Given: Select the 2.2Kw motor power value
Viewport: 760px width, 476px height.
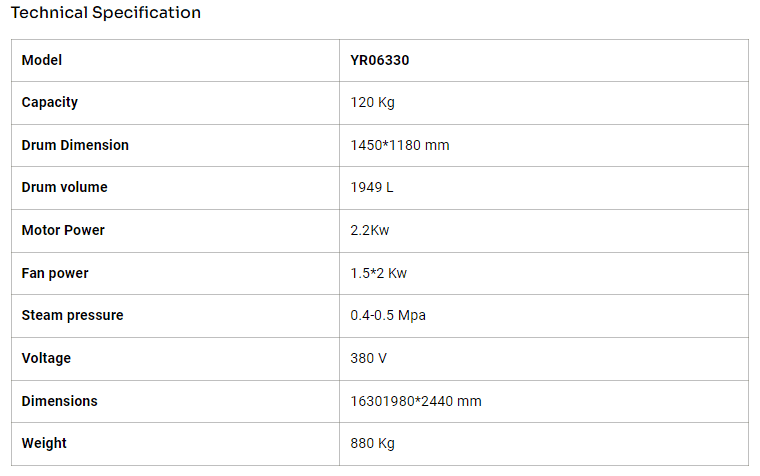Looking at the screenshot, I should (370, 230).
